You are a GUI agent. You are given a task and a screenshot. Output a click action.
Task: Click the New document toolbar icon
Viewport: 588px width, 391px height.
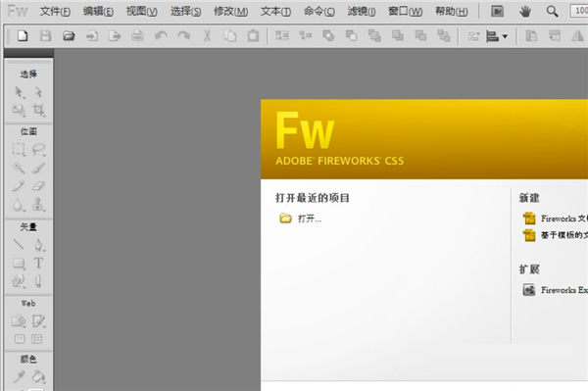(x=23, y=36)
